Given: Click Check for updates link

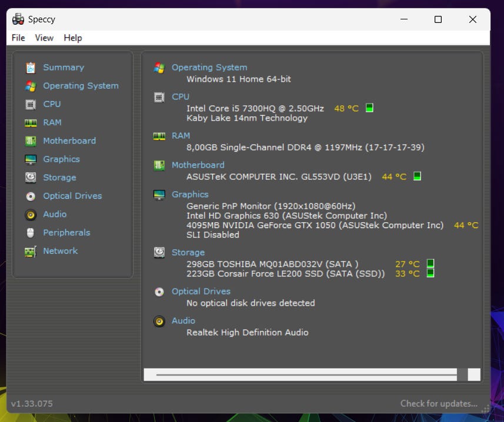Looking at the screenshot, I should click(439, 403).
